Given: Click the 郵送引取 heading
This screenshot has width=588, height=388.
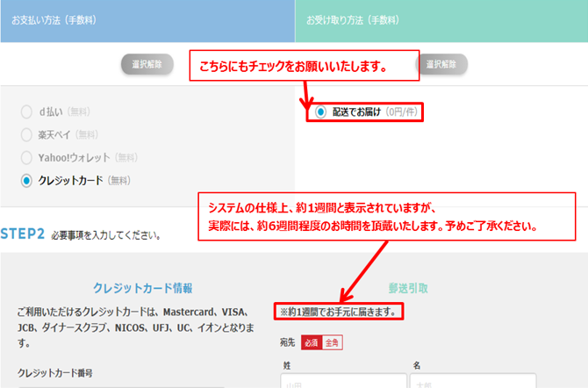Looking at the screenshot, I should click(x=408, y=288).
